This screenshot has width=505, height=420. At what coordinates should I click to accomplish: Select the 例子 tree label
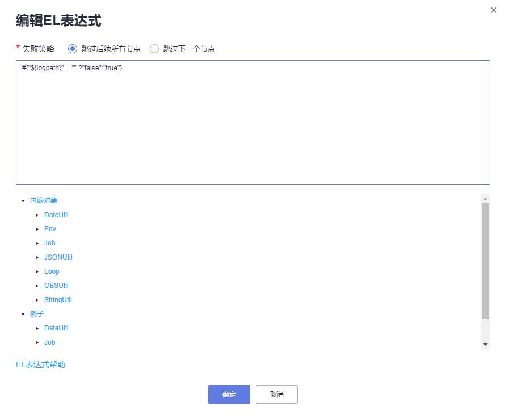click(37, 314)
